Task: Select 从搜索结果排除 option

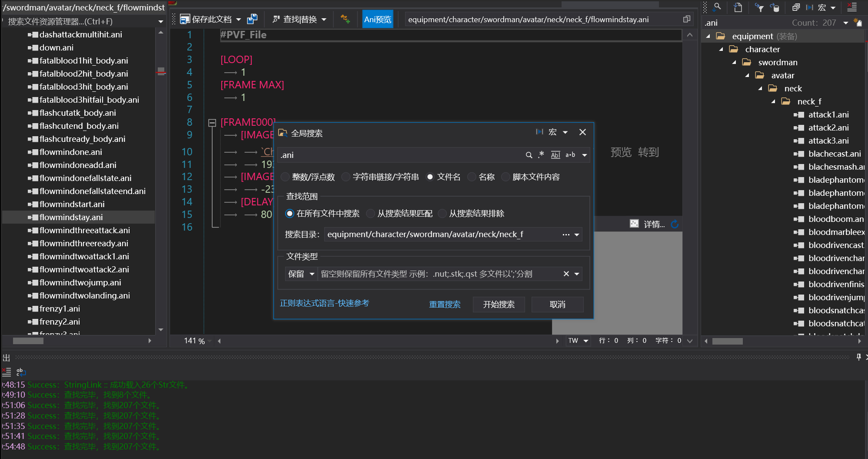Action: (x=442, y=214)
